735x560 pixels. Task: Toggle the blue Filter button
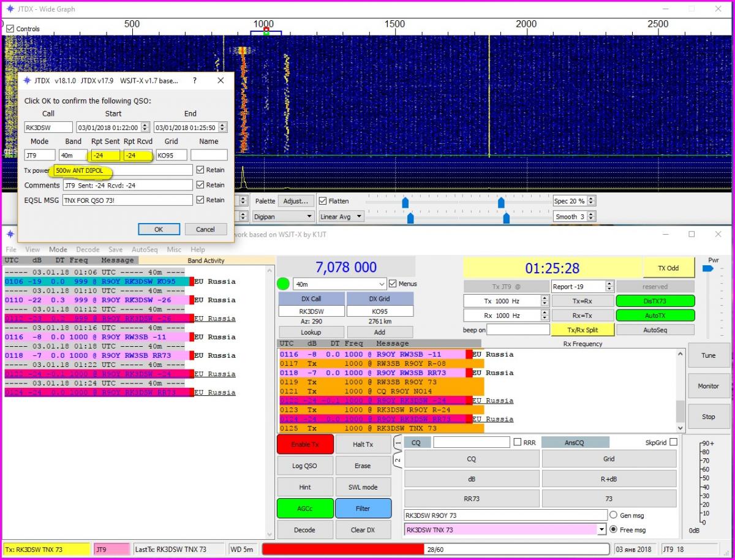(x=363, y=508)
